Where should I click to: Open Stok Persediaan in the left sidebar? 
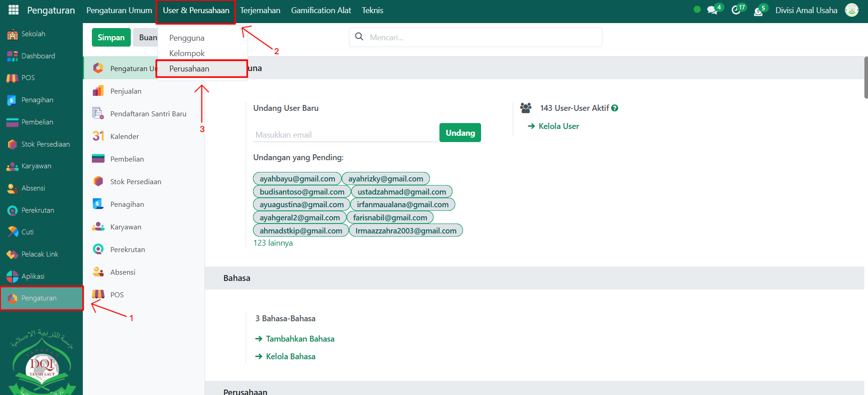click(45, 144)
